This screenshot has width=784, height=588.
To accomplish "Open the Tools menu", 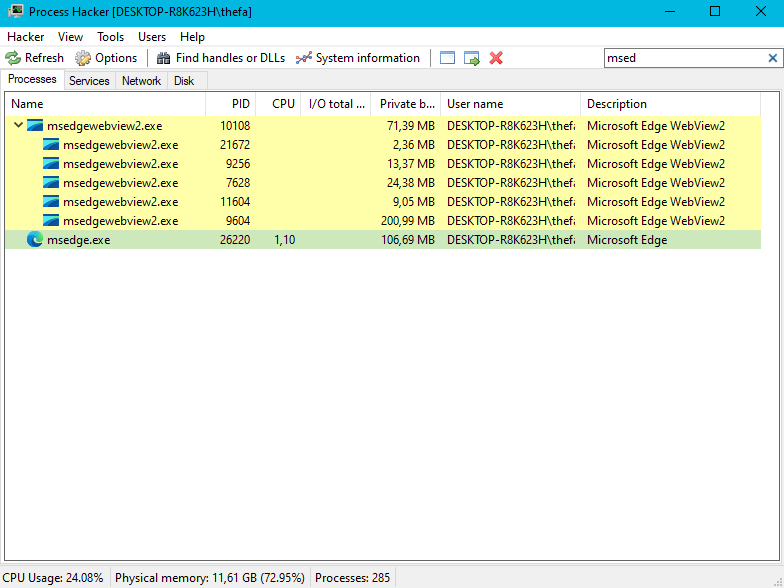I will pos(110,37).
